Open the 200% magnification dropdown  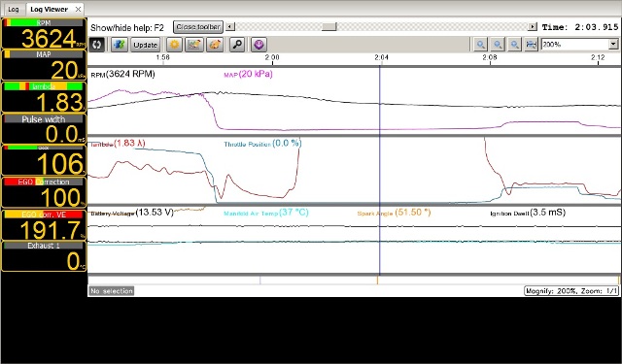pyautogui.click(x=579, y=45)
